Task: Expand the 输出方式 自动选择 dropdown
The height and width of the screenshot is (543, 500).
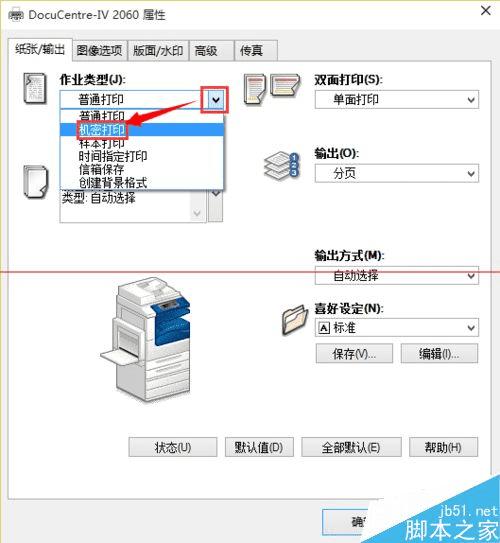Action: tap(397, 276)
